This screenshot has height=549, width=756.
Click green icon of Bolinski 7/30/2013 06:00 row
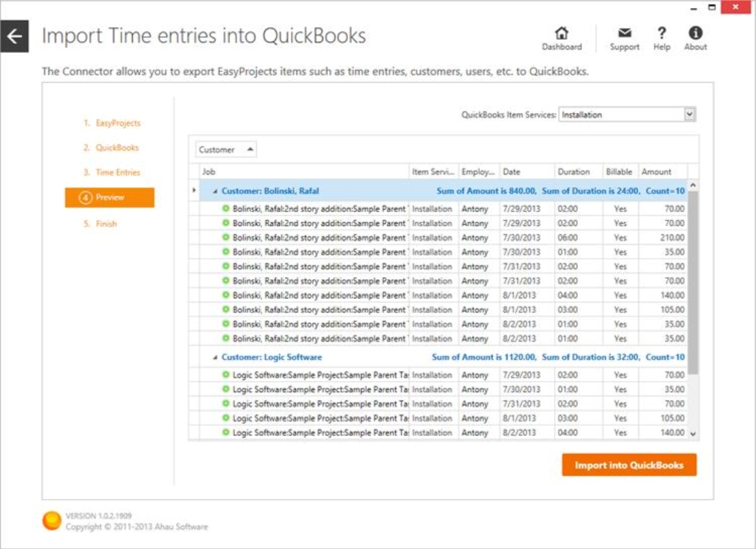pyautogui.click(x=225, y=237)
